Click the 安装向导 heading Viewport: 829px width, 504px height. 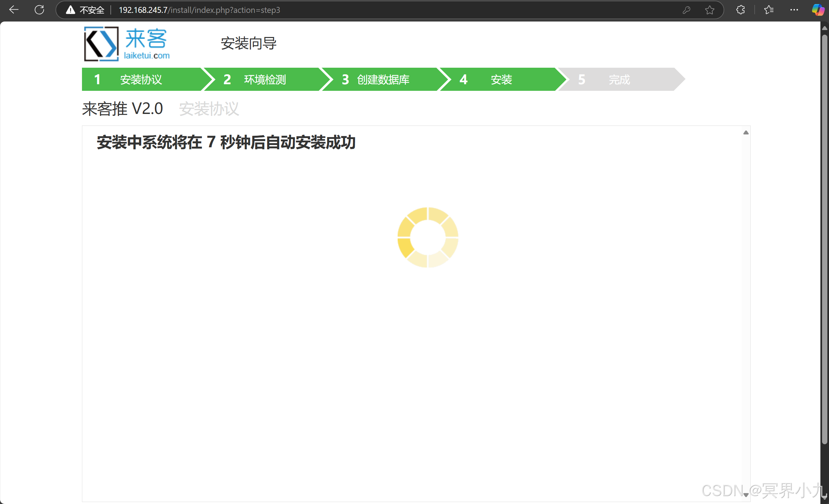249,43
